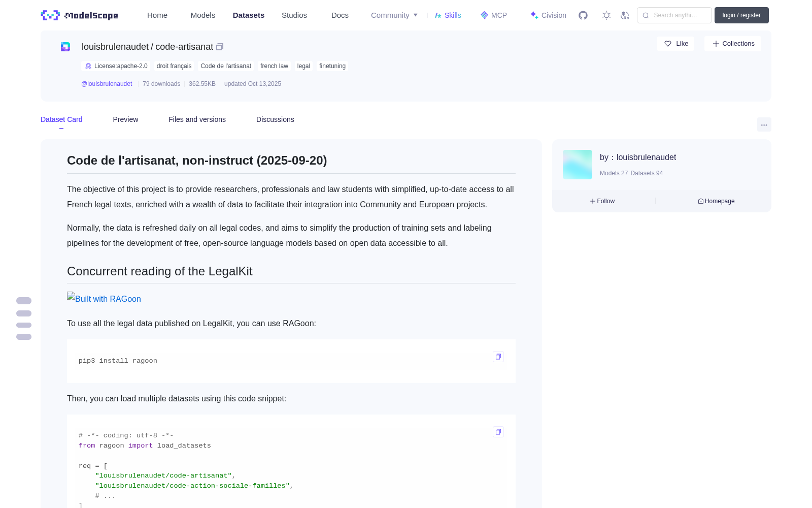Click the Code de l'artisanat tag

point(226,66)
